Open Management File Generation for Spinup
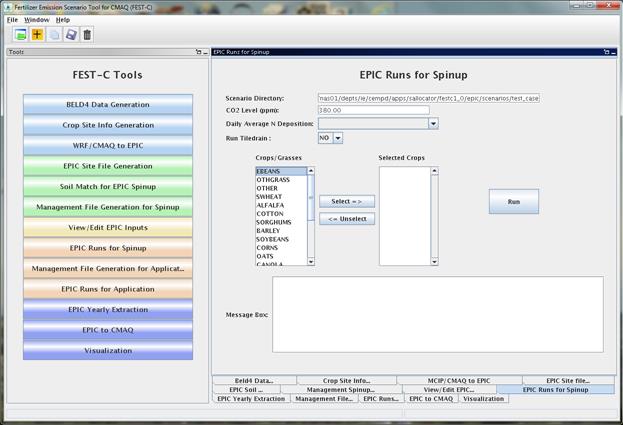This screenshot has height=425, width=623. point(108,207)
